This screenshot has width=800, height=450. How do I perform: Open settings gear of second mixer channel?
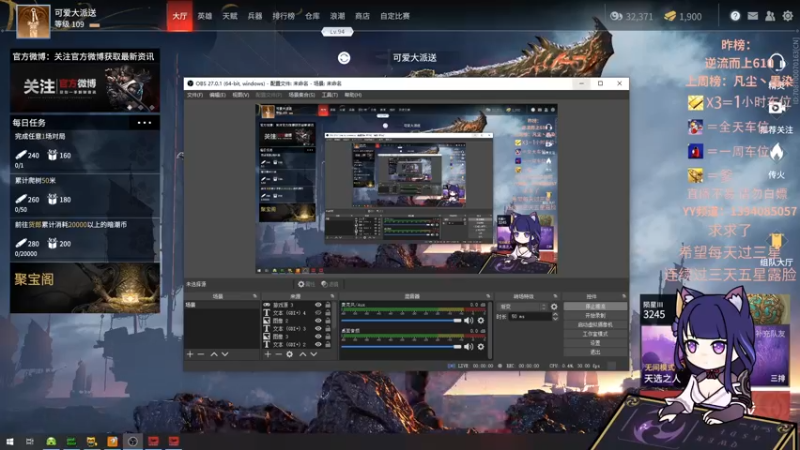click(481, 347)
